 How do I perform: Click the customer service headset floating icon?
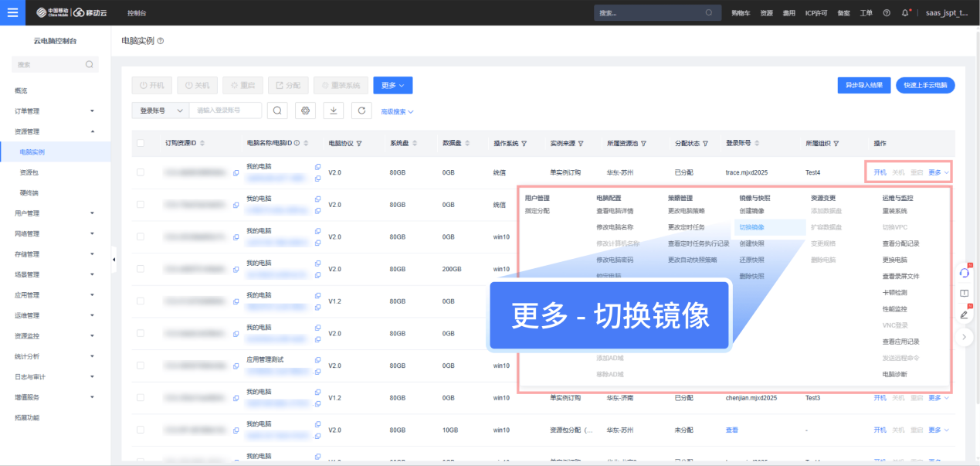(x=964, y=272)
